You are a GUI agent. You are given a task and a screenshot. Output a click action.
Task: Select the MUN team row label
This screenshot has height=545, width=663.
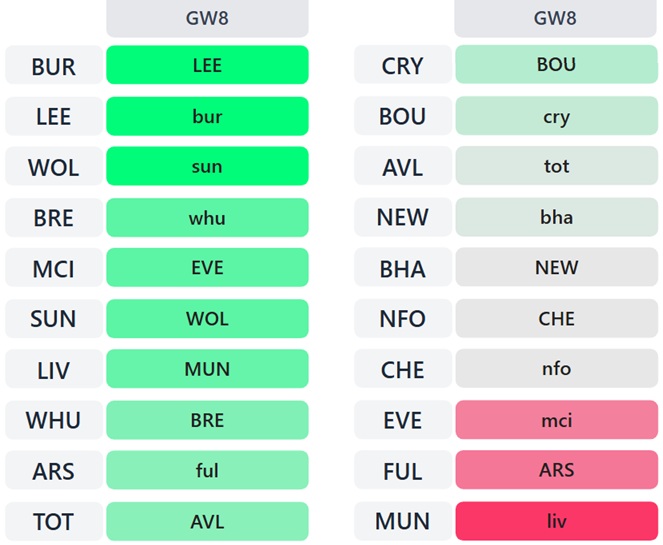pyautogui.click(x=402, y=522)
